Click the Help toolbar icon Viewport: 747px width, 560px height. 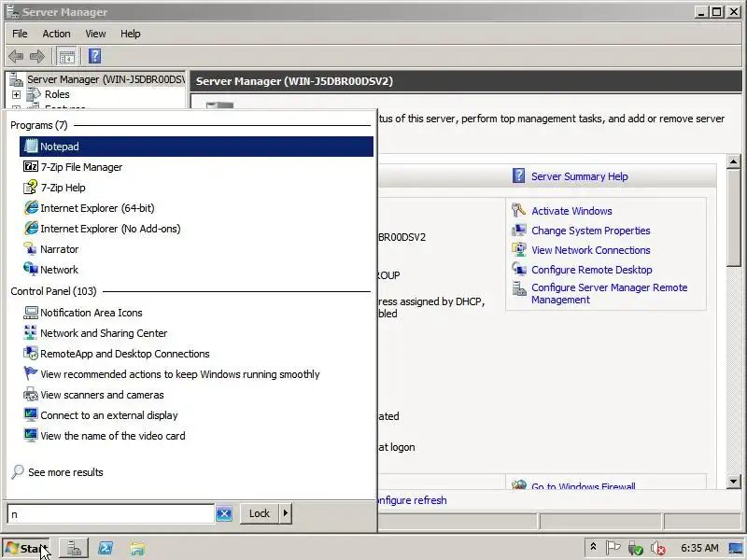95,56
